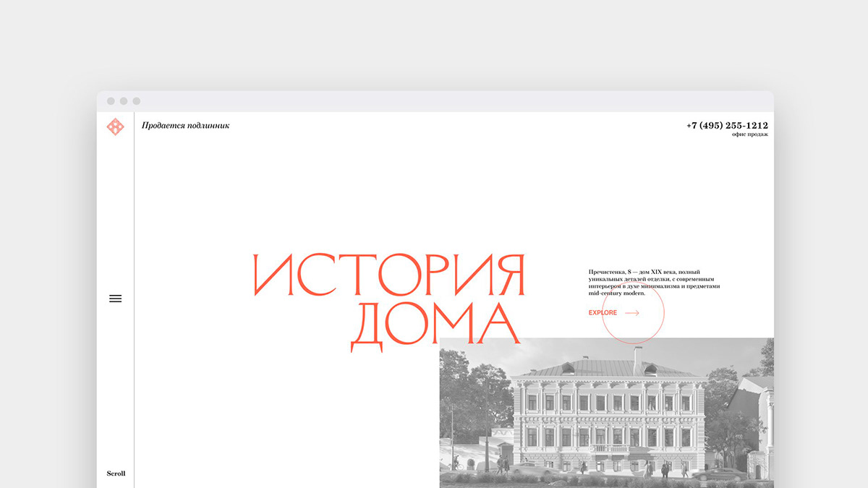Call the +7 (495) 255-1212 number
Viewport: 868px width, 488px height.
pos(727,125)
